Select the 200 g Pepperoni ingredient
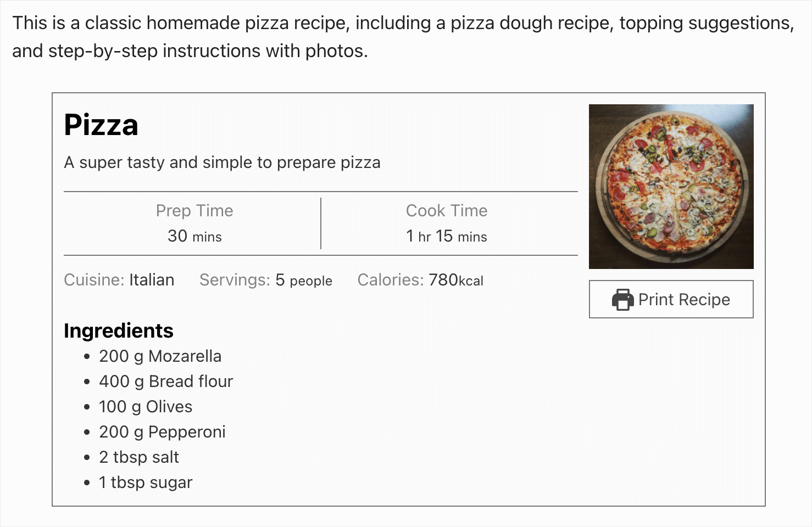 162,432
